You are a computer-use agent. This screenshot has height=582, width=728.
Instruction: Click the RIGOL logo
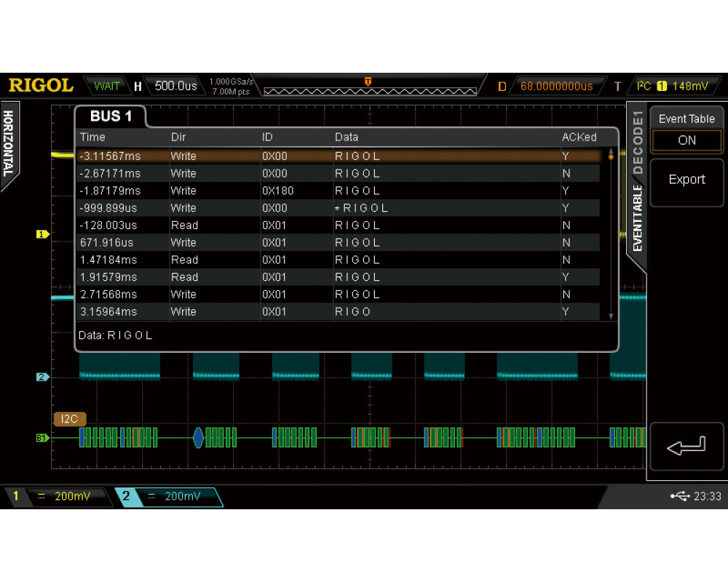tap(41, 86)
